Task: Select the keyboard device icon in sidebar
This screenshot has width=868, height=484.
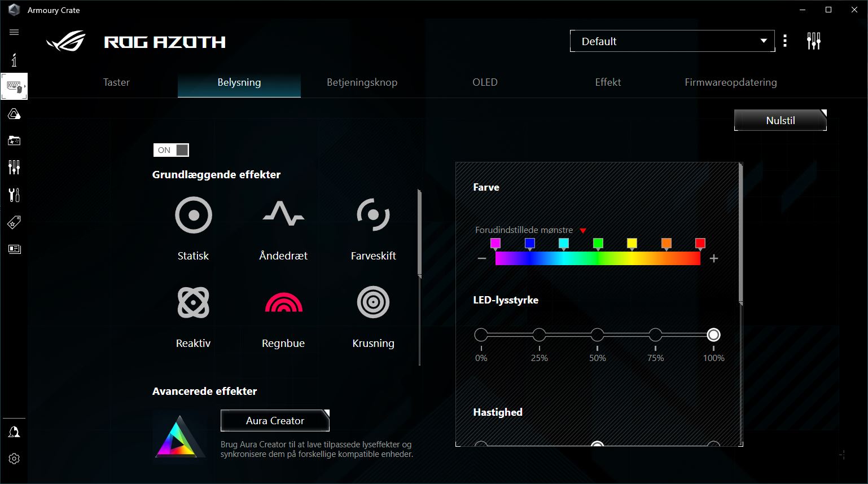Action: 14,87
